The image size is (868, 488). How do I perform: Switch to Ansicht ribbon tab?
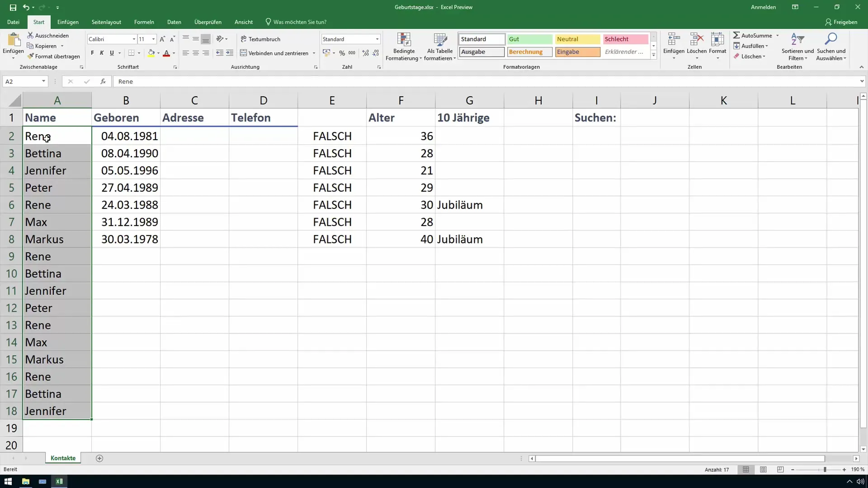click(x=244, y=22)
